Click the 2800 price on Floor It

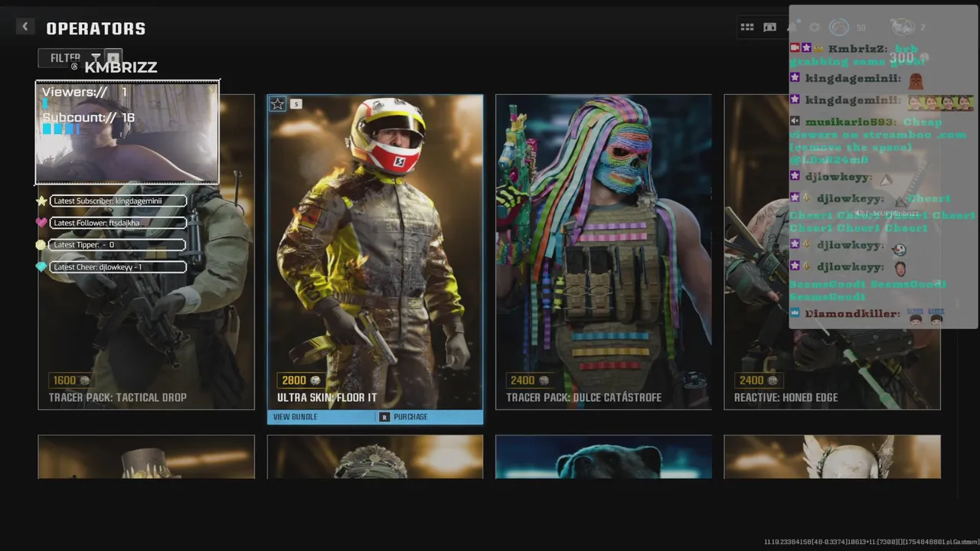point(293,380)
